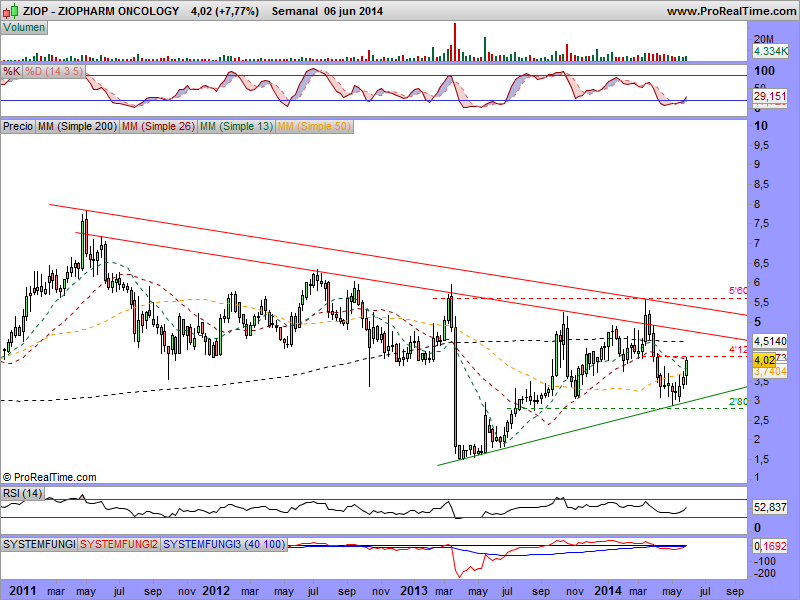The height and width of the screenshot is (600, 800).
Task: Click the MM (Simple 50) label
Action: tap(314, 127)
